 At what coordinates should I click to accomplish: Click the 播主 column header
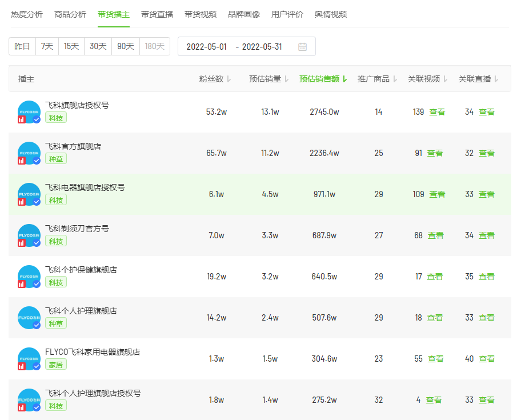pyautogui.click(x=26, y=79)
